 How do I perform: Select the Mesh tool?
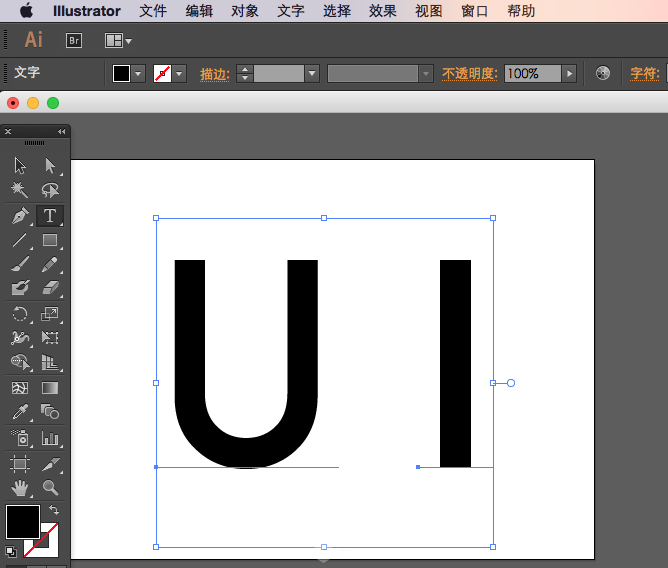pos(20,388)
